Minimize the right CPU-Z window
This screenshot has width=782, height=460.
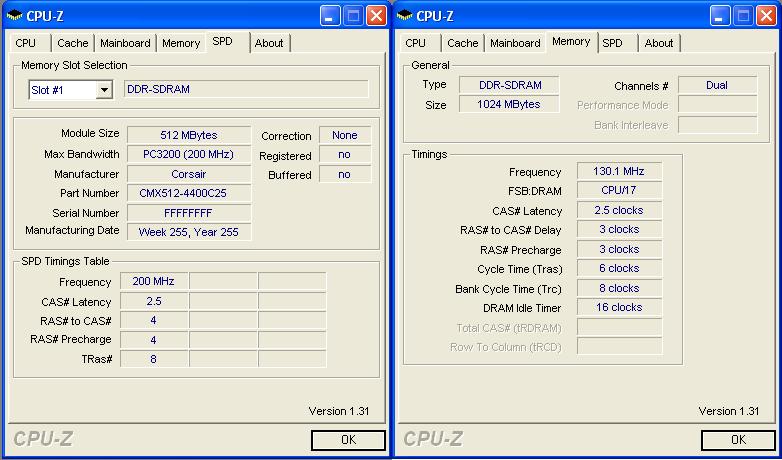tap(719, 16)
